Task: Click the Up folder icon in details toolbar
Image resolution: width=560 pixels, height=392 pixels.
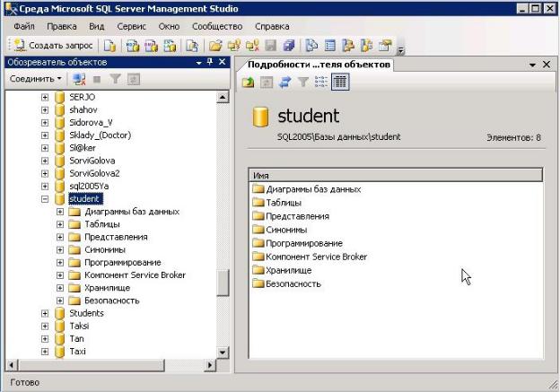Action: pyautogui.click(x=249, y=83)
